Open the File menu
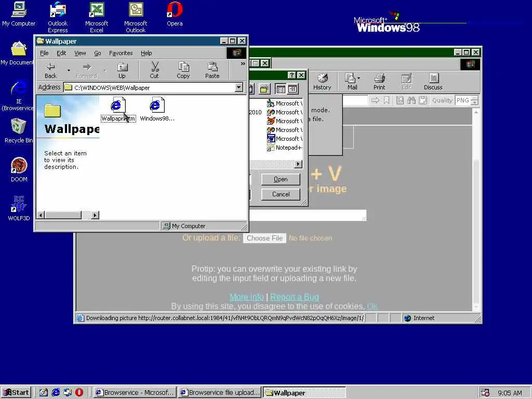Viewport: 532px width, 399px height. pyautogui.click(x=44, y=53)
